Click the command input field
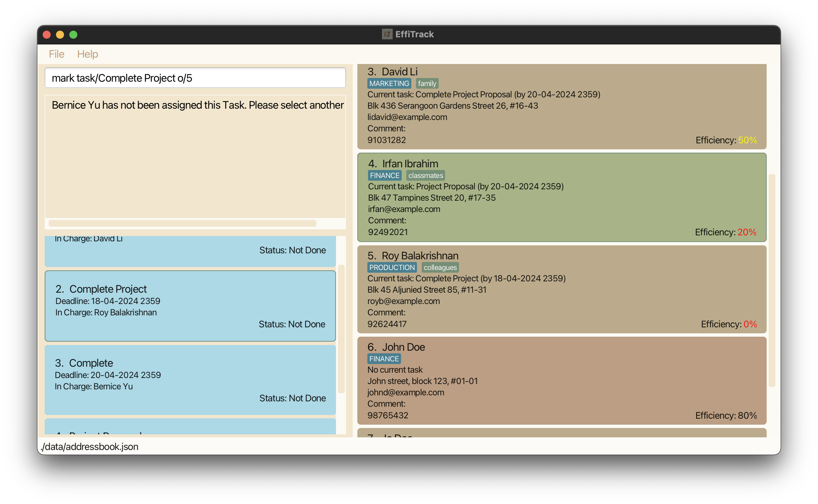This screenshot has width=818, height=504. [195, 78]
